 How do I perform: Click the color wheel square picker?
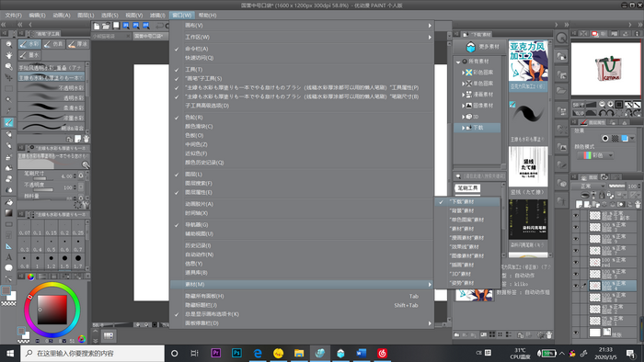(x=52, y=310)
